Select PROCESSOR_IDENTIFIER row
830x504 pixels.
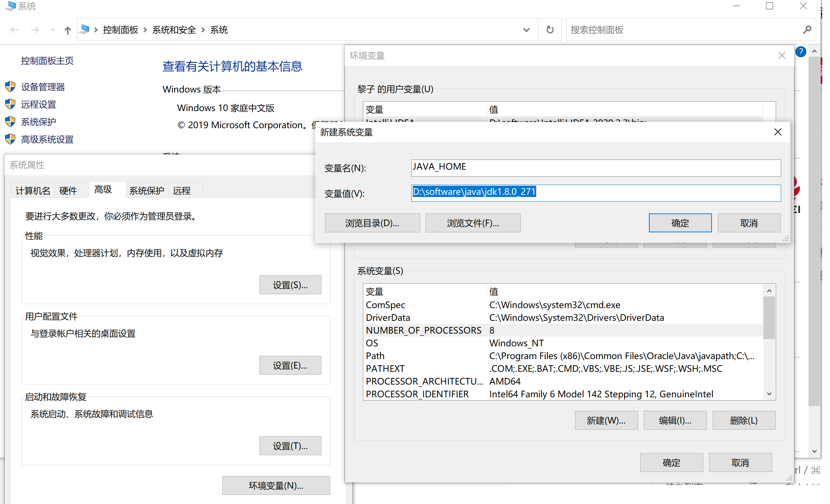(563, 394)
